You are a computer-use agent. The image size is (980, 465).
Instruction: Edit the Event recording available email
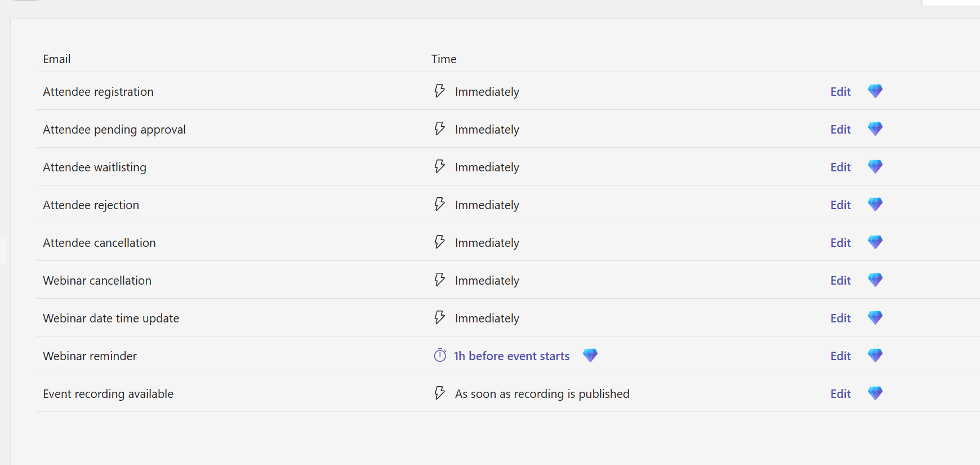(840, 394)
